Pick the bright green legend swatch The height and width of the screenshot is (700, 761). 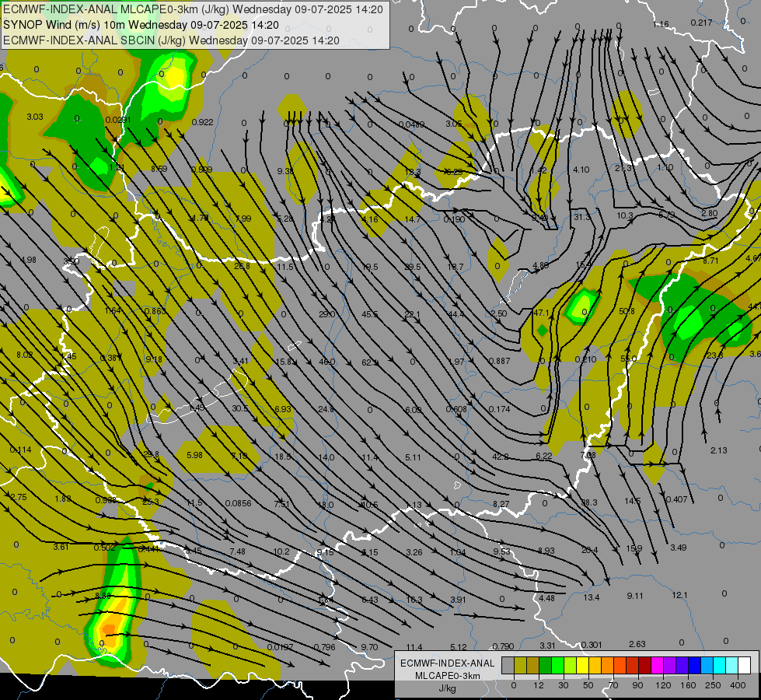[x=557, y=665]
